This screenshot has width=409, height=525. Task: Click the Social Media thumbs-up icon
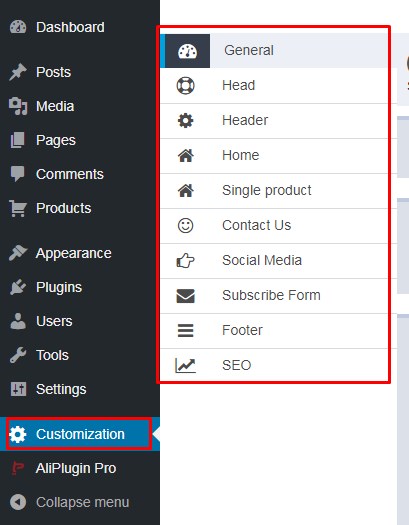coord(185,260)
